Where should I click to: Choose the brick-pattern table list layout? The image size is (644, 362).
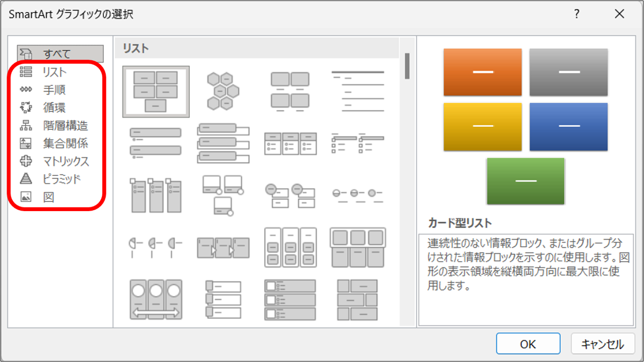(x=357, y=299)
